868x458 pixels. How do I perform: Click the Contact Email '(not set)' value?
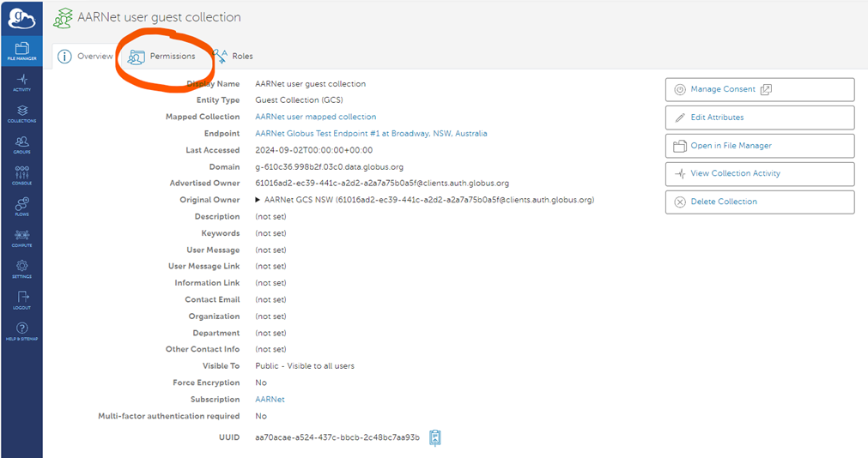click(x=270, y=300)
